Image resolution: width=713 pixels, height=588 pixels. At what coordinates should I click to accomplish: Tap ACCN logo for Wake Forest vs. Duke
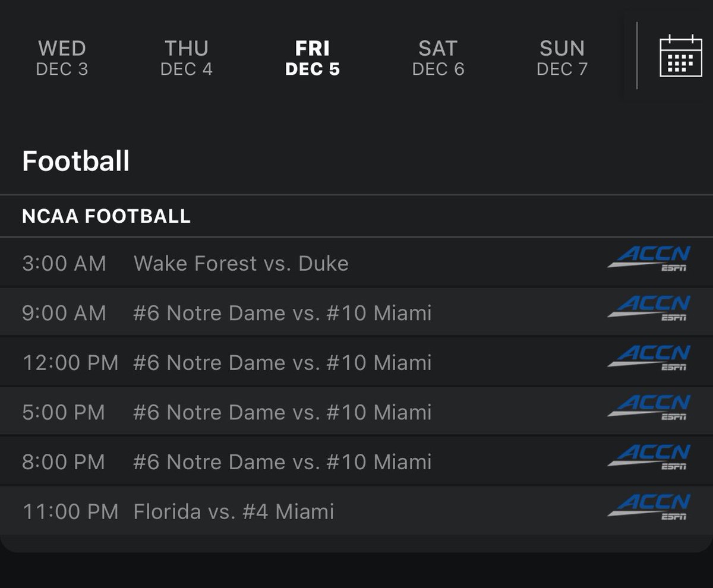point(649,259)
